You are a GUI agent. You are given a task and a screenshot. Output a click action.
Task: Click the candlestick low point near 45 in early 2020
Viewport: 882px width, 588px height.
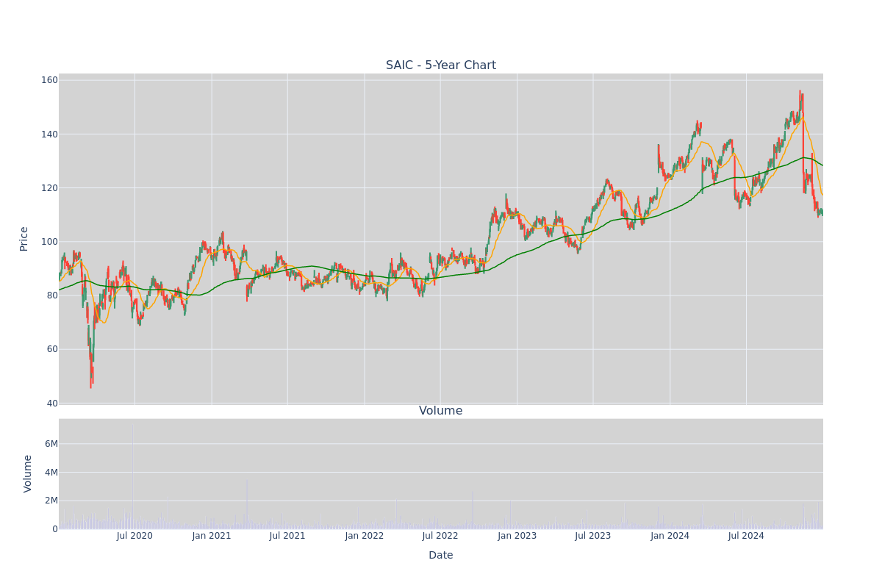click(90, 371)
